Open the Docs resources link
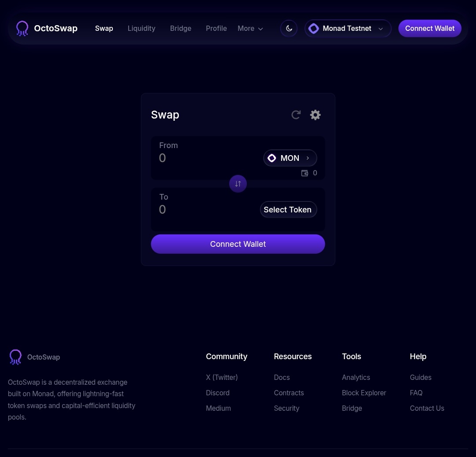This screenshot has width=476, height=457. pyautogui.click(x=282, y=378)
